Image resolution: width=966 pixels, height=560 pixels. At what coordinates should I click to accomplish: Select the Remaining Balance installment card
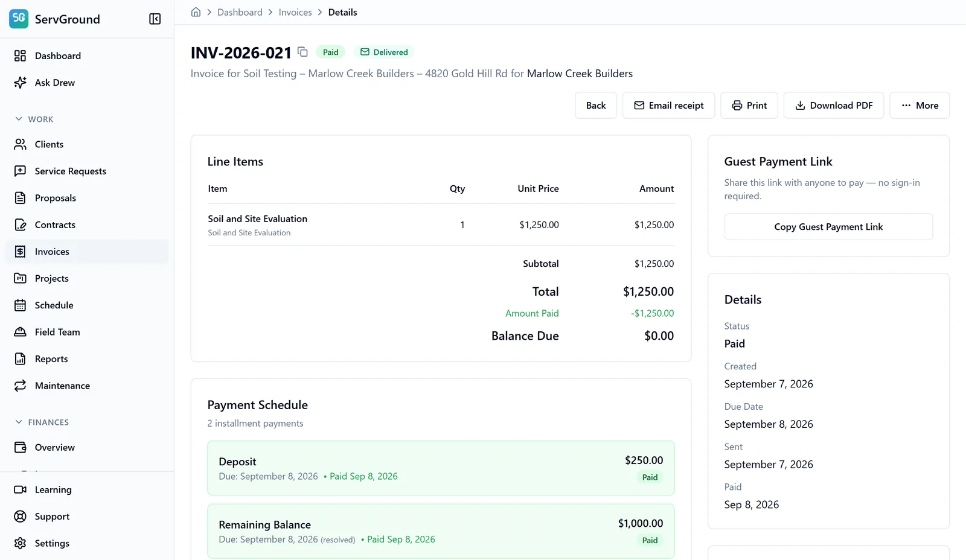pos(441,531)
